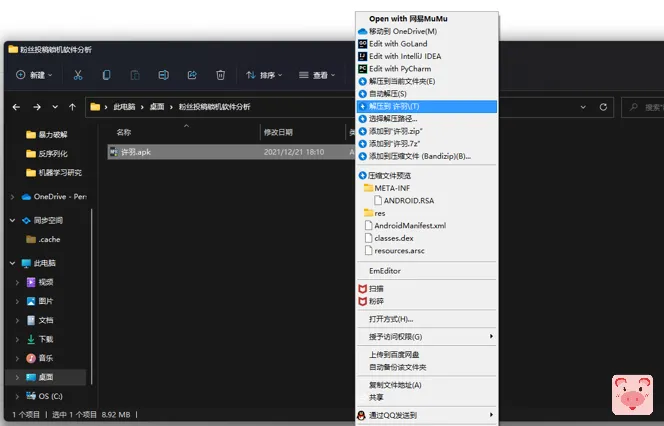Open address bar history dropdown chevron
The width and height of the screenshot is (664, 426).
point(583,107)
